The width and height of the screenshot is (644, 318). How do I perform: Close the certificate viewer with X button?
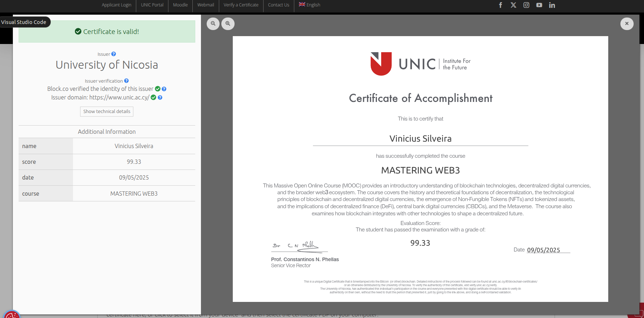click(x=627, y=24)
